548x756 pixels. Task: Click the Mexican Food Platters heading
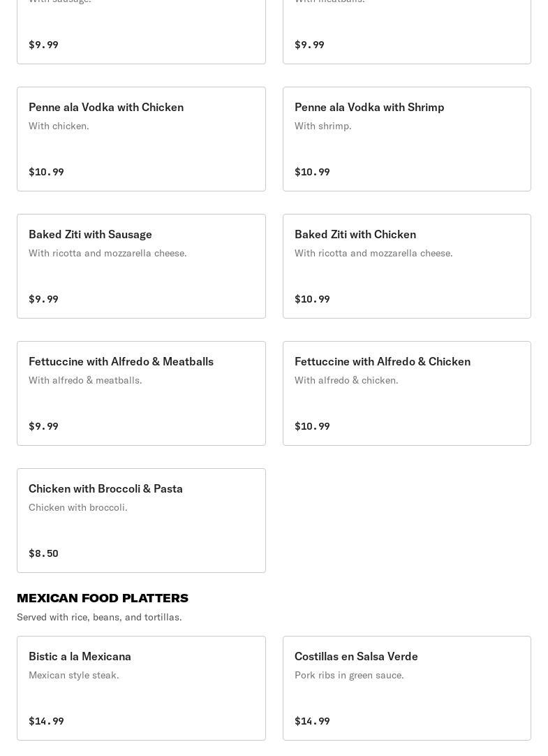(x=103, y=598)
